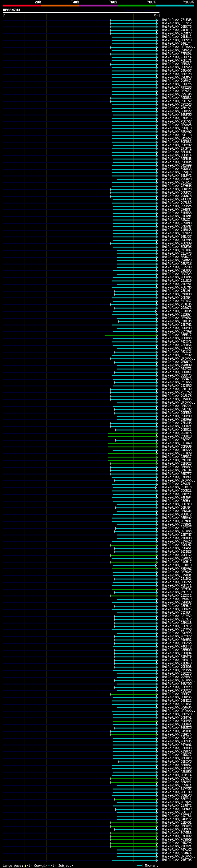This screenshot has width=197, height=868.
Task: Select the alignment bar for UniRef100_Q71EW8
Action: [x=134, y=20]
